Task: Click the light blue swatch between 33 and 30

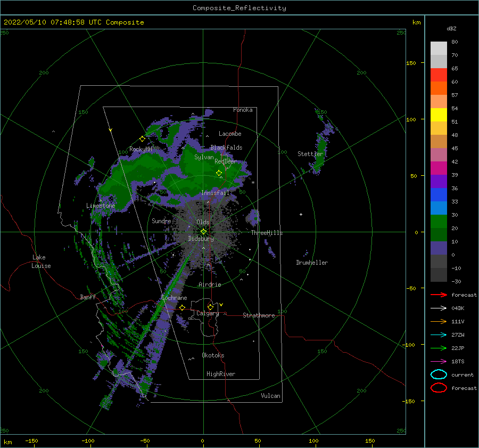Action: click(x=439, y=208)
